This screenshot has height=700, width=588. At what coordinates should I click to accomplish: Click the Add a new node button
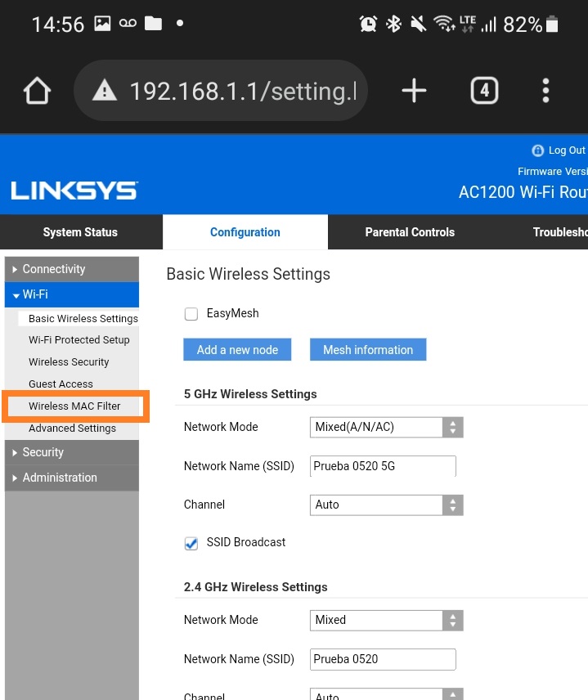point(237,350)
